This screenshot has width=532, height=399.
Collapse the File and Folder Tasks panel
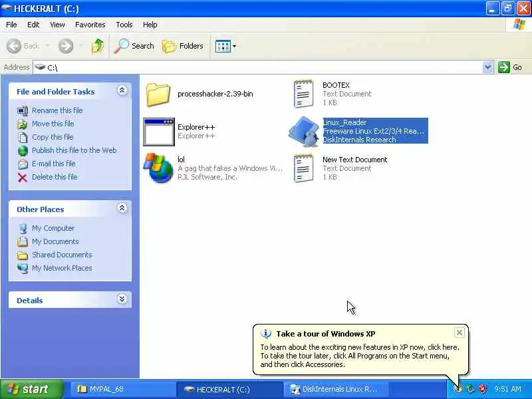click(122, 90)
